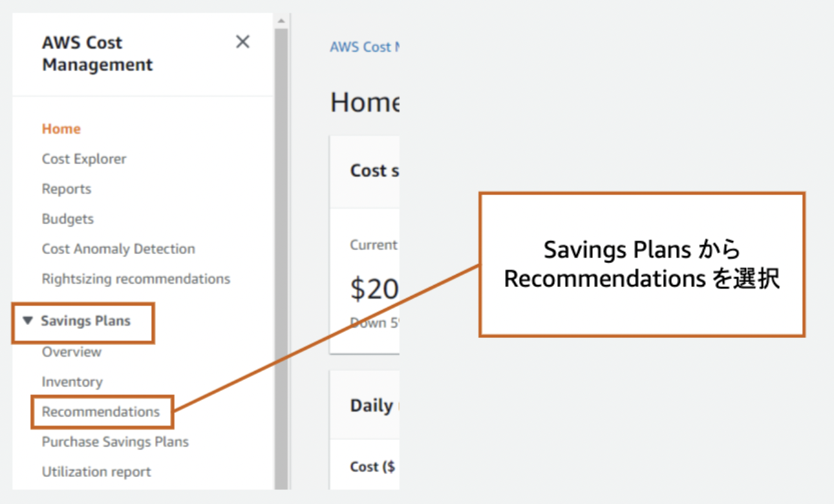Click the Daily card header

[x=372, y=405]
